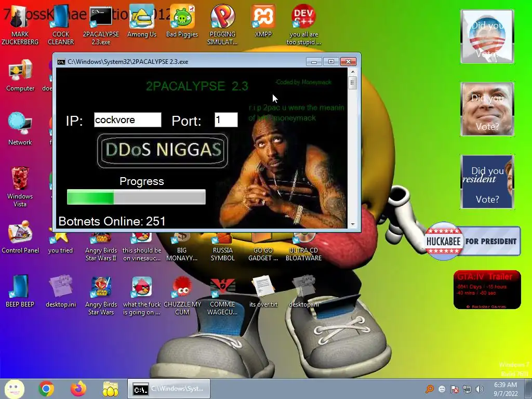Open the smiley face Start button
The height and width of the screenshot is (399, 532).
coord(15,389)
